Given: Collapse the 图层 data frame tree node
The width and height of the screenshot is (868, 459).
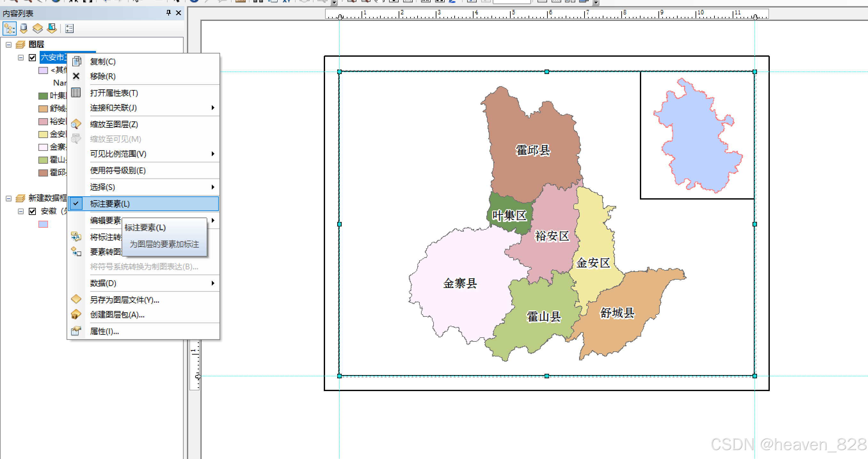Looking at the screenshot, I should click(9, 45).
